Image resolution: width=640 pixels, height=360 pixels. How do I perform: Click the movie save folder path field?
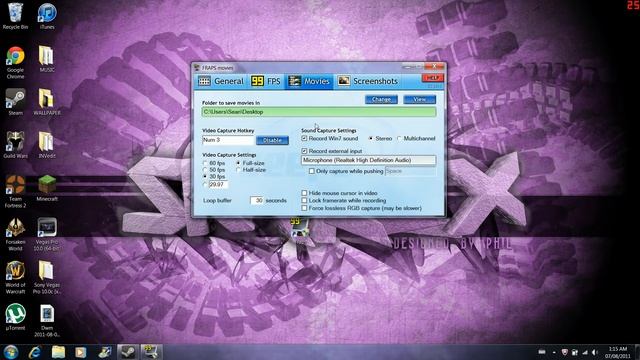point(319,112)
